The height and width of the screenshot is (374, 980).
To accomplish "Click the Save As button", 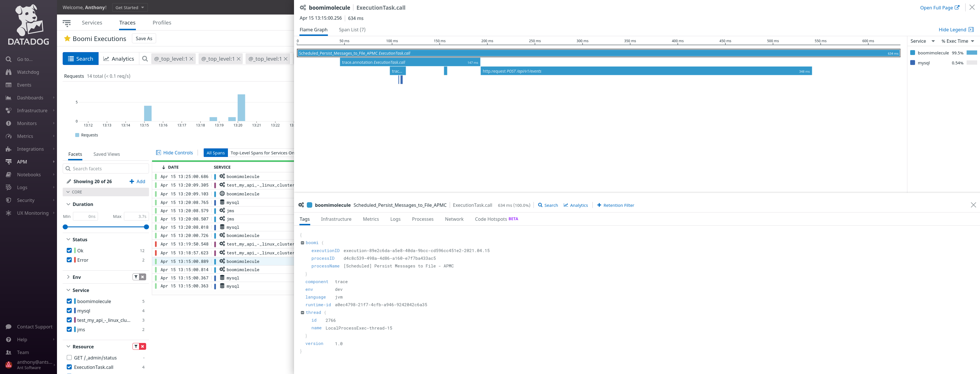I will (x=144, y=38).
